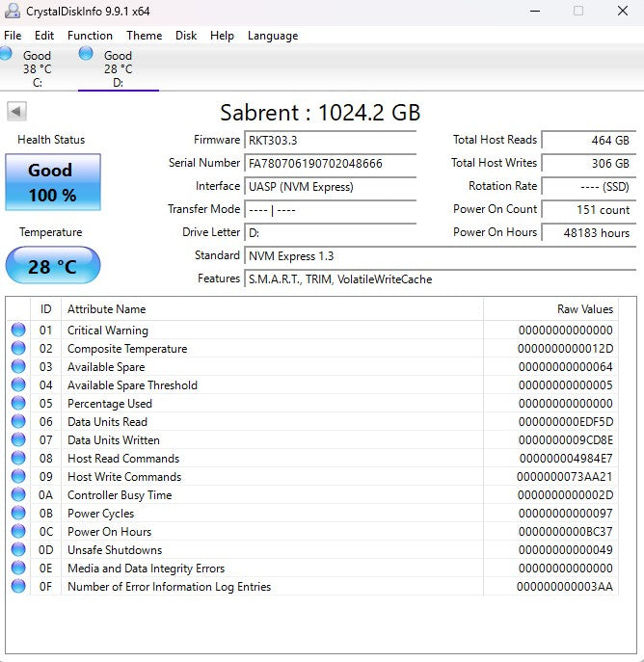Click the status orb for Data Units Read

click(18, 421)
